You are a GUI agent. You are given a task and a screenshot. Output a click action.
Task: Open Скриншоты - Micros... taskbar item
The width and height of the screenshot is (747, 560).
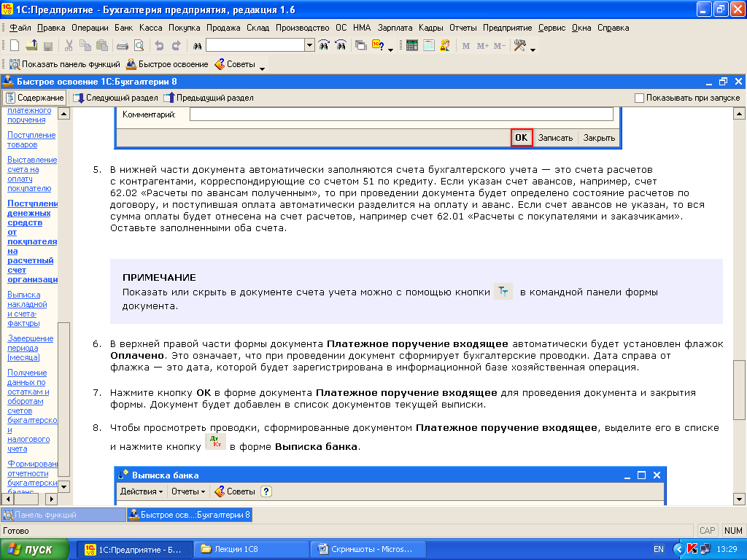pos(367,550)
